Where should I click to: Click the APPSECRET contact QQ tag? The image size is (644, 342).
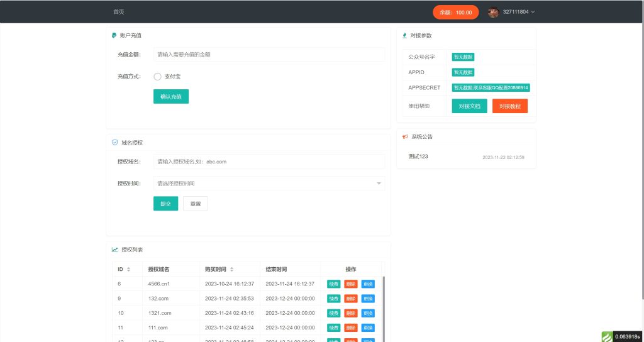tap(491, 87)
